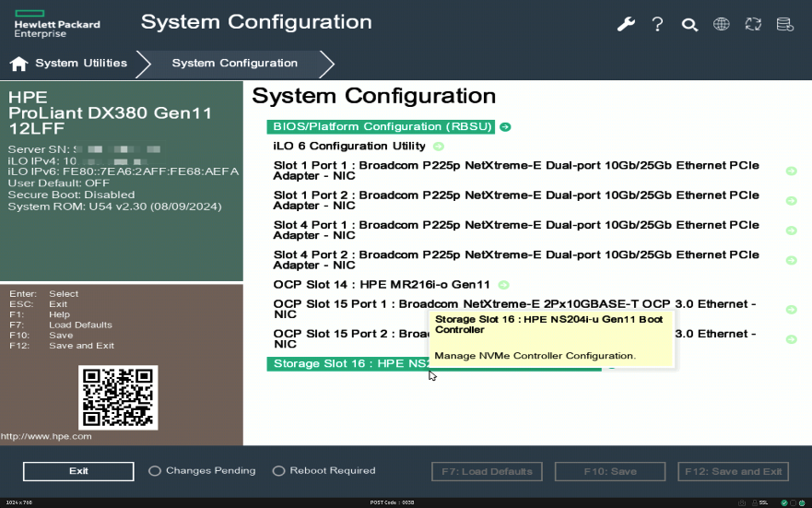
Task: Click arrow beside iLO 6 Configuration Utility
Action: click(x=439, y=147)
